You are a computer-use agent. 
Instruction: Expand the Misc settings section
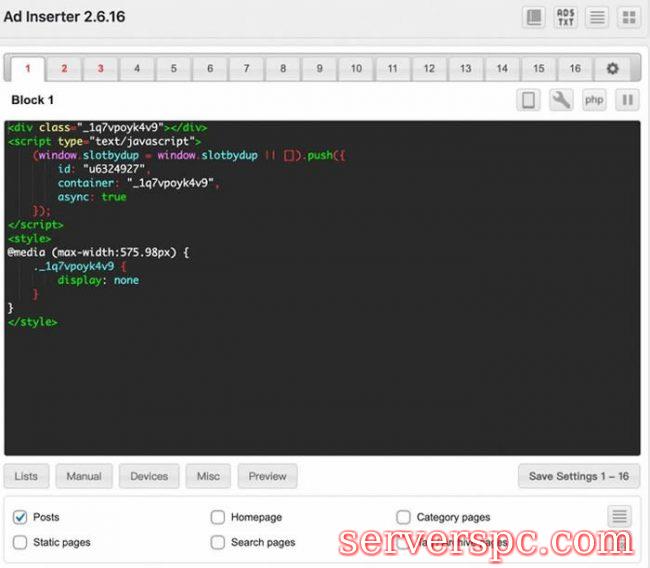208,476
